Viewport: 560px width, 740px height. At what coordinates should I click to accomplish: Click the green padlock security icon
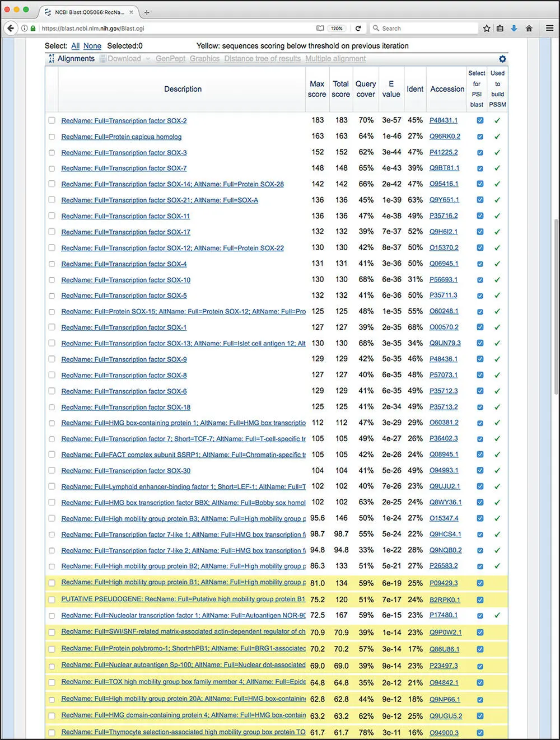(x=33, y=29)
